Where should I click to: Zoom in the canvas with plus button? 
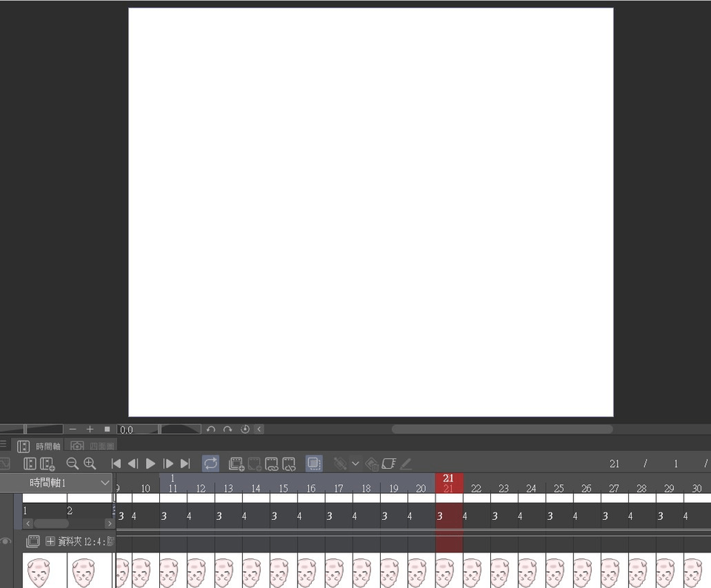click(x=90, y=429)
